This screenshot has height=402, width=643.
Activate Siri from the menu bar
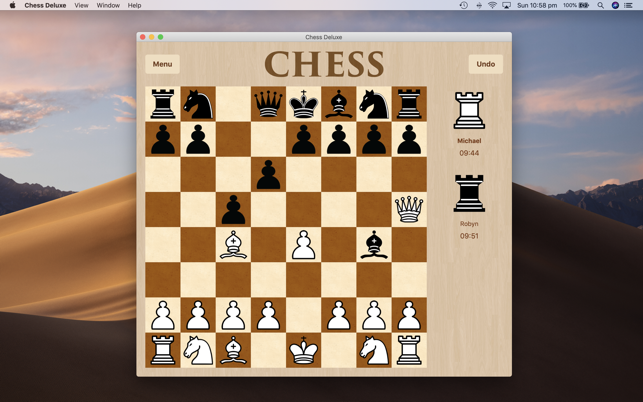pyautogui.click(x=615, y=5)
